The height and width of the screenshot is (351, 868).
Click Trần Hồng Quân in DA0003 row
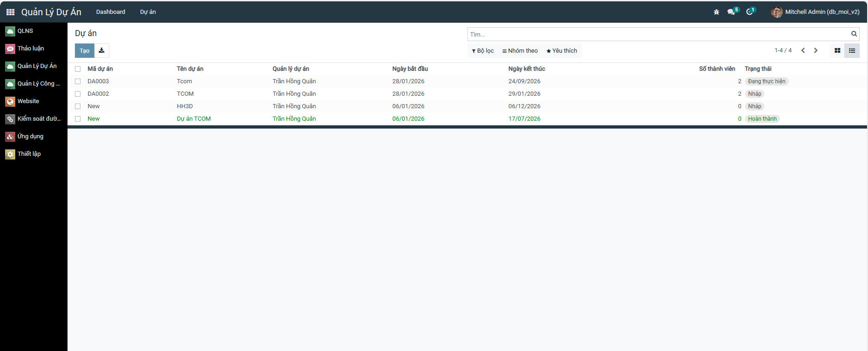point(294,81)
